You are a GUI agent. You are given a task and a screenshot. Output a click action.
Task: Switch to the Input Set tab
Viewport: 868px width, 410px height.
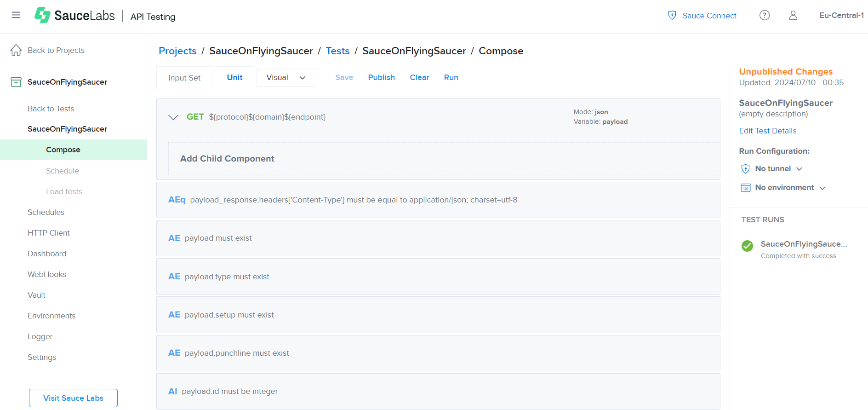[184, 78]
